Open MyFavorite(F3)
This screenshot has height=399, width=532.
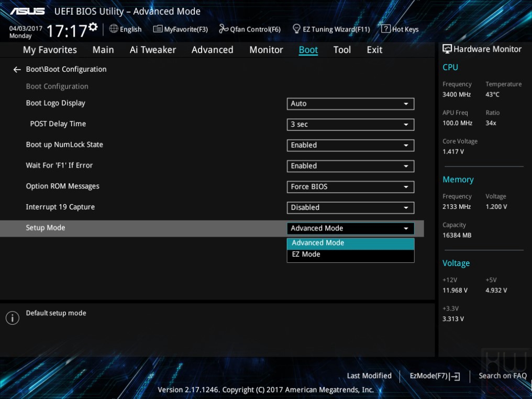coord(181,29)
